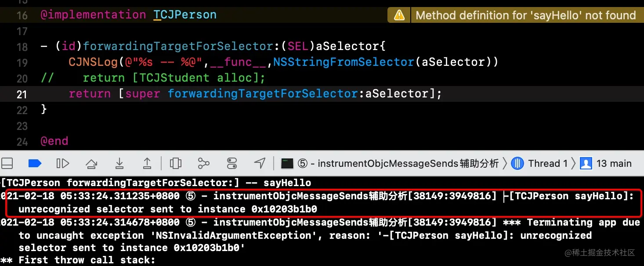
Task: Set breakpoint at line number 19
Action: (x=22, y=63)
